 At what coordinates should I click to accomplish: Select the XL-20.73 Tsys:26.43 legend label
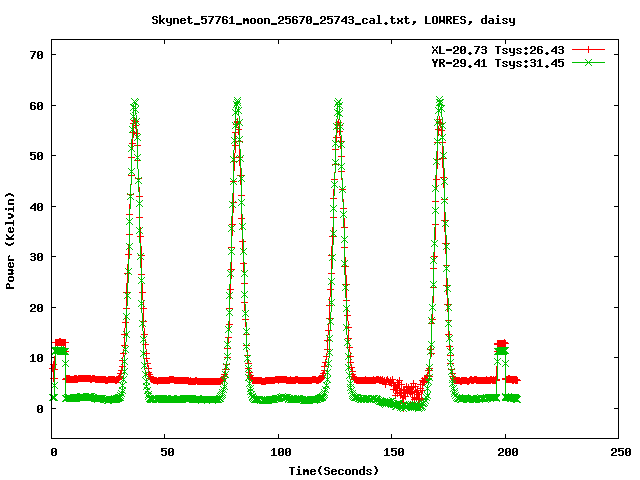(498, 50)
